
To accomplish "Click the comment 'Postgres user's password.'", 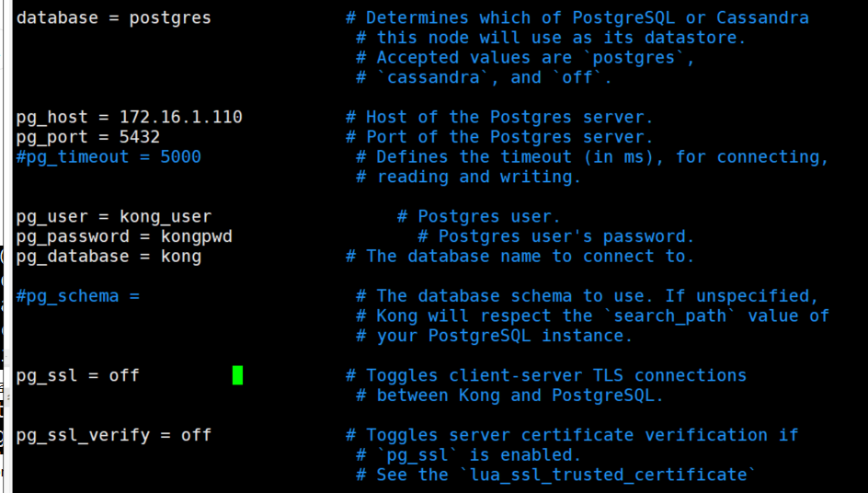I will [x=566, y=236].
